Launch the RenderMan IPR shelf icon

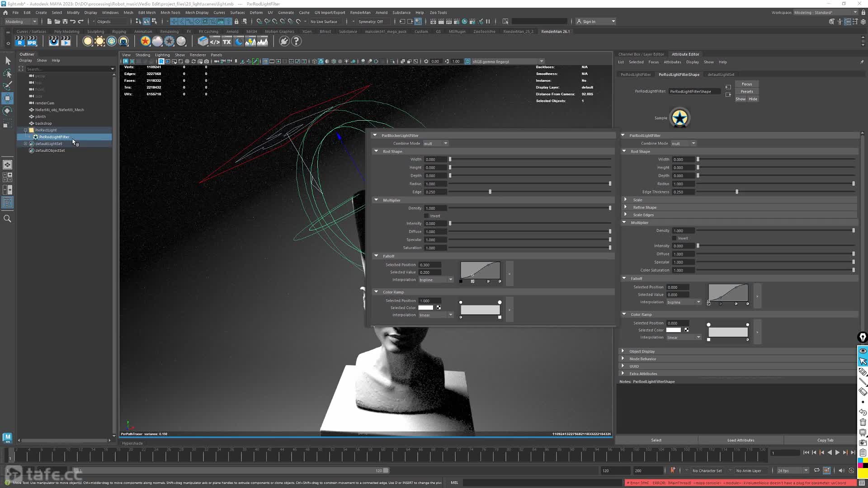(32, 42)
